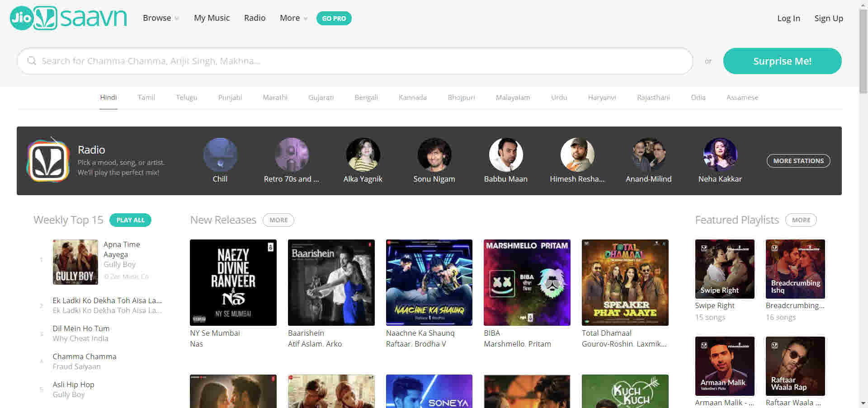Open the More navigation dropdown
The width and height of the screenshot is (868, 408).
[292, 18]
